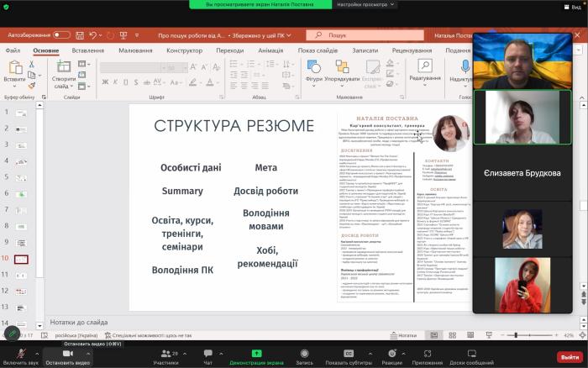Toggle bold formatting in Font group
588x368 pixels.
[105, 82]
